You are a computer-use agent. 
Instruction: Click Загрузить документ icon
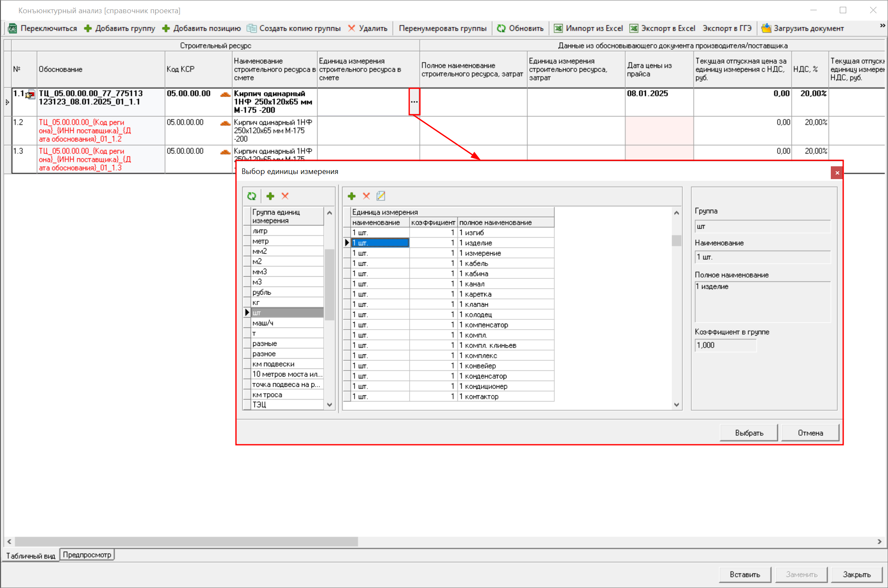(x=766, y=29)
